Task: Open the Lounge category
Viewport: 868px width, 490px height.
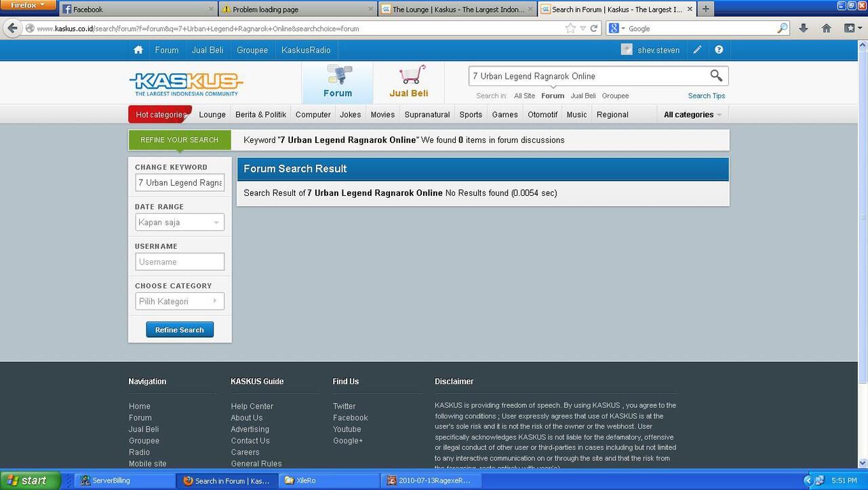Action: tap(212, 115)
